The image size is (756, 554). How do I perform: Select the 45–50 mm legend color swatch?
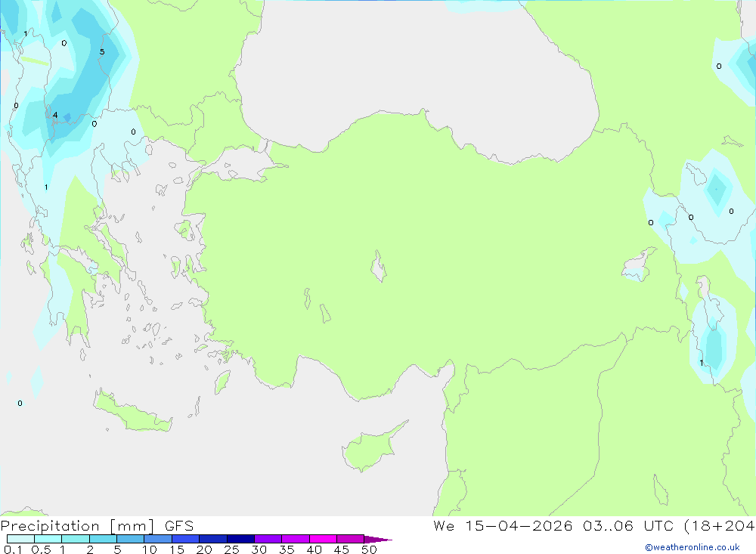350,539
